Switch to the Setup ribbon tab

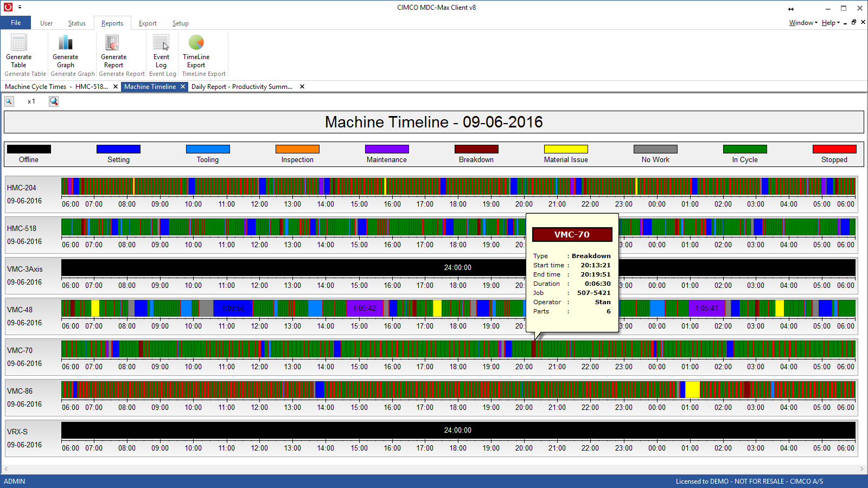(180, 23)
